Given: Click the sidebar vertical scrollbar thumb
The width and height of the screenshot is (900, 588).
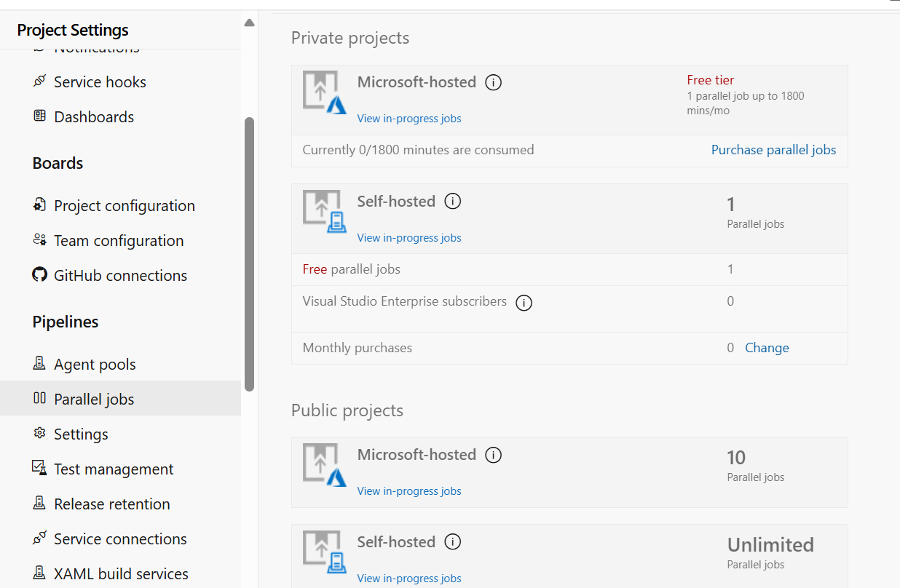Looking at the screenshot, I should point(250,255).
